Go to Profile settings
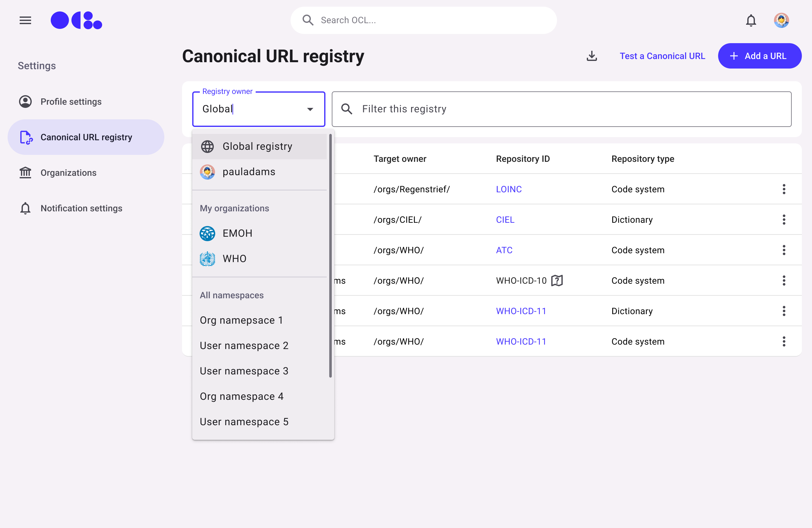812x528 pixels. click(x=71, y=102)
